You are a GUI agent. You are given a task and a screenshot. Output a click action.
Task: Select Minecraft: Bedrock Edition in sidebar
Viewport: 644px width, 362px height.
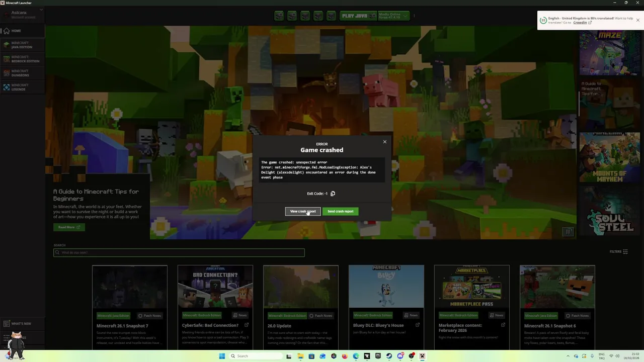(x=22, y=59)
